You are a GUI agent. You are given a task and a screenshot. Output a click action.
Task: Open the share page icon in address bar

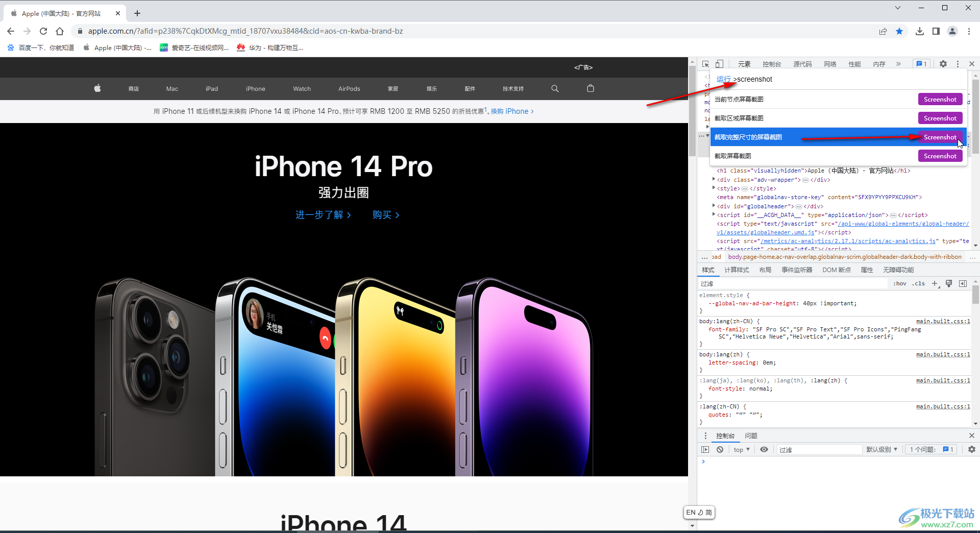(883, 31)
